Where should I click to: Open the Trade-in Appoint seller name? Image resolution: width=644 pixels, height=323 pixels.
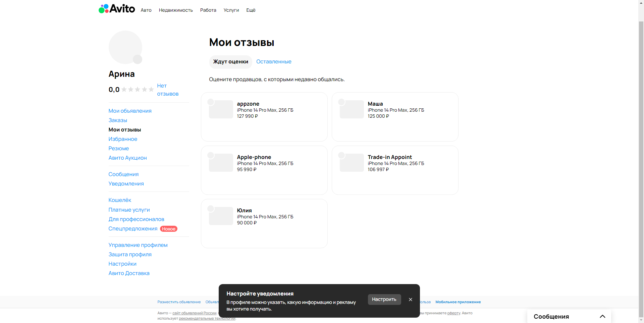pyautogui.click(x=390, y=157)
